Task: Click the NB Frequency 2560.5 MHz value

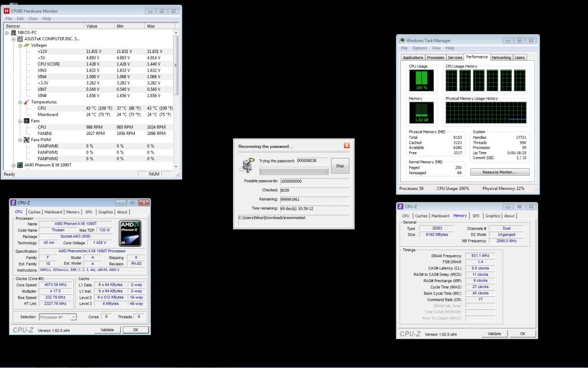Action: (506, 241)
